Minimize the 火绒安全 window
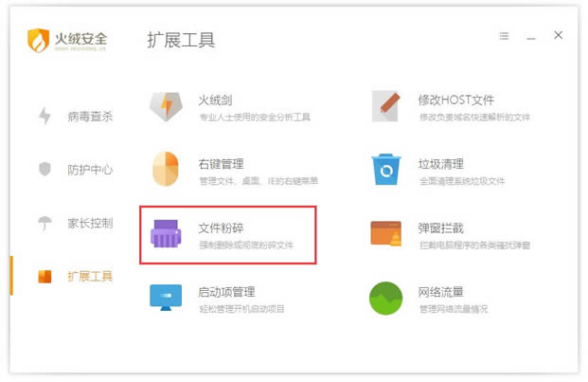588x382 pixels. 531,36
